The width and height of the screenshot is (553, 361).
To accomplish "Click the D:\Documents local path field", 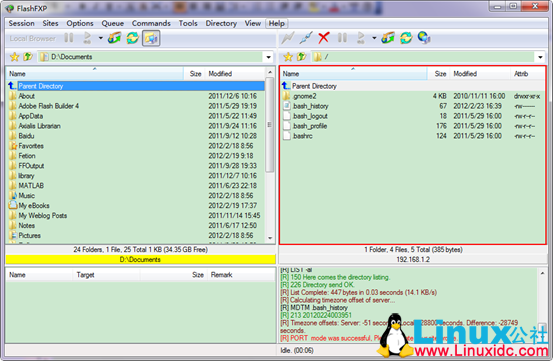I will pos(151,57).
